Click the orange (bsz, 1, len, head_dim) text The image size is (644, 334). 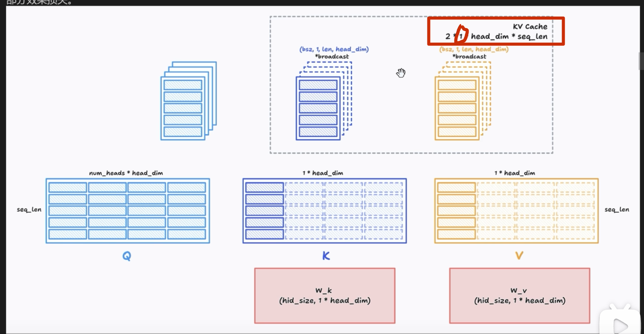[474, 49]
